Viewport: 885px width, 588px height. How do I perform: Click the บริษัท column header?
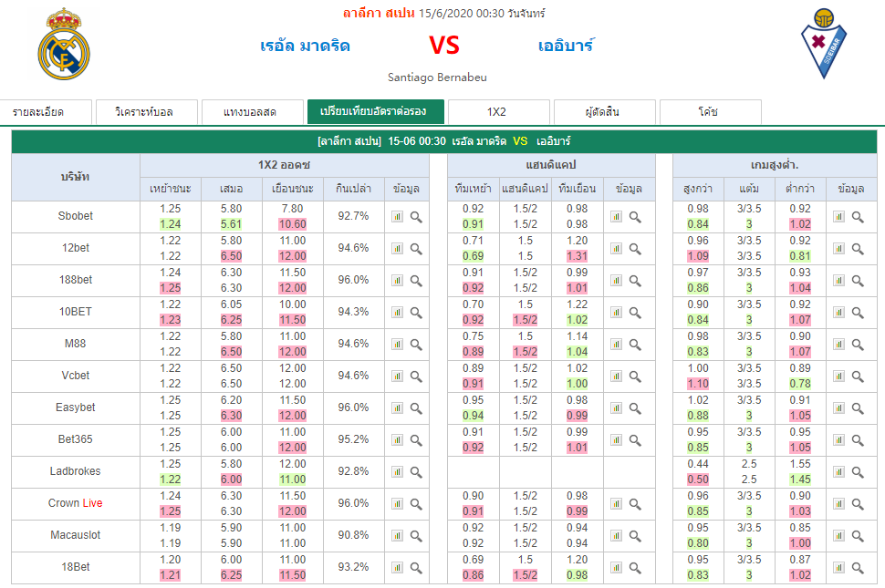[x=76, y=177]
